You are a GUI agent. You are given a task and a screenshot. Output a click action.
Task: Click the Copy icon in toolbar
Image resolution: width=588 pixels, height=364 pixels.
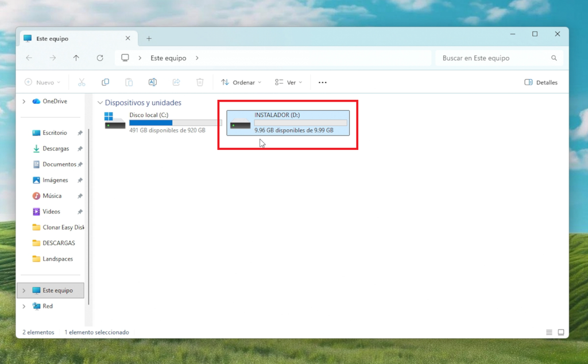coord(106,82)
